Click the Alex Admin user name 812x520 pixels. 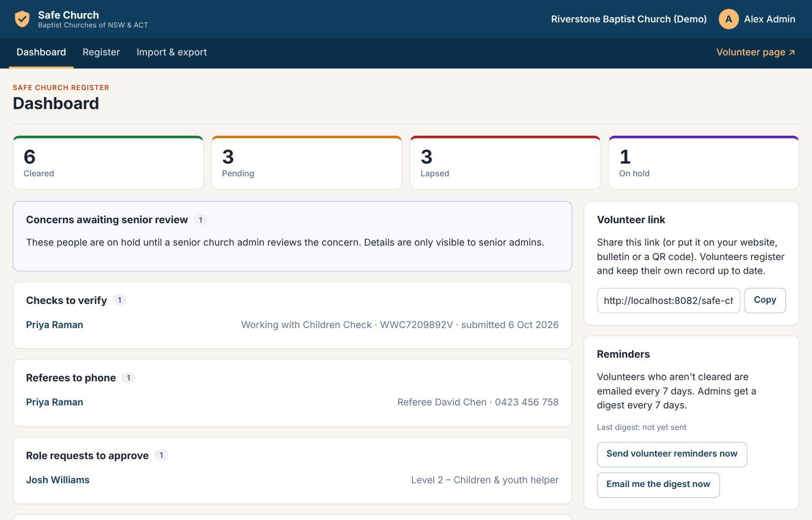(x=769, y=19)
